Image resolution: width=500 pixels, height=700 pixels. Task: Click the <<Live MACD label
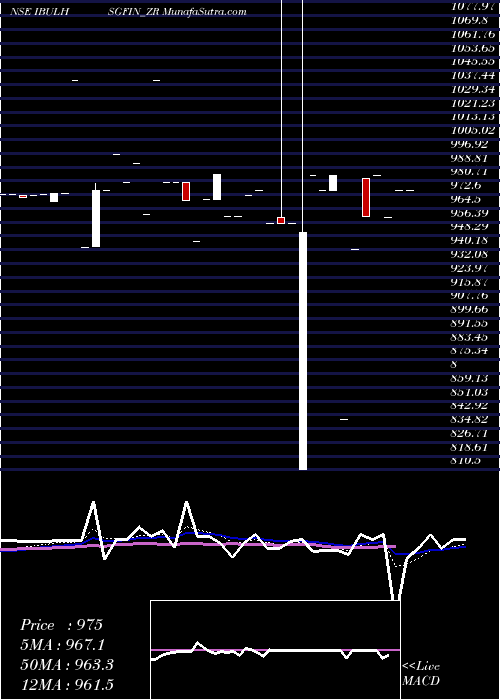[421, 674]
